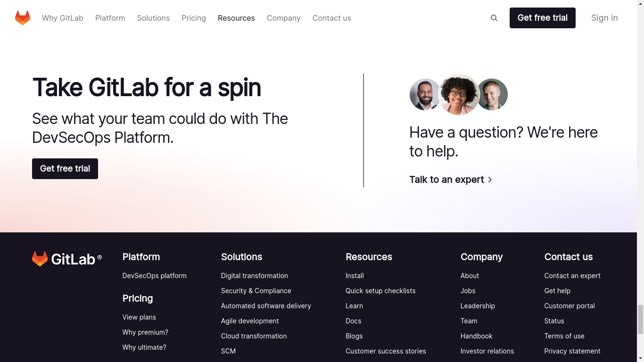Open the Investor relations link
The image size is (644, 362).
pos(487,351)
